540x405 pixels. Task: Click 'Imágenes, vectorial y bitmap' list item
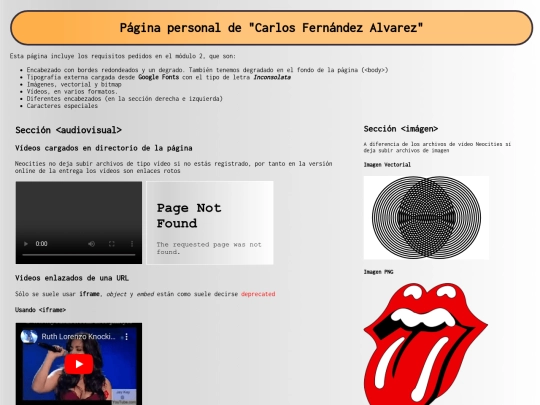(74, 84)
